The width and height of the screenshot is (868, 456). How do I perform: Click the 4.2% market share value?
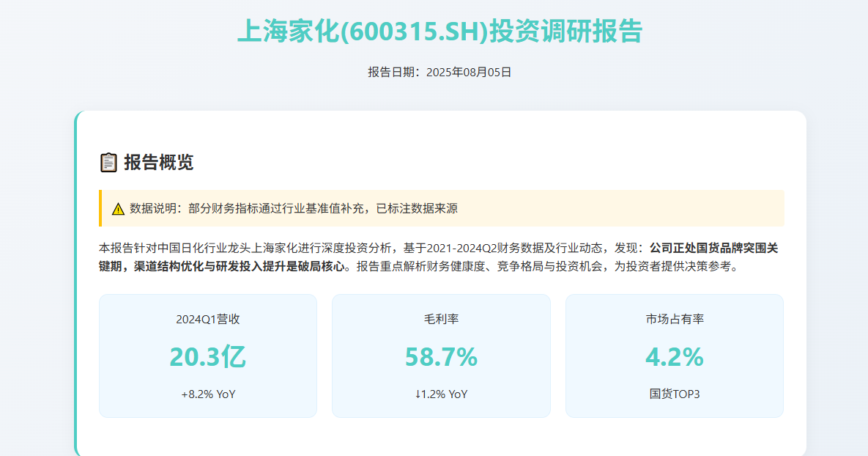pyautogui.click(x=675, y=356)
